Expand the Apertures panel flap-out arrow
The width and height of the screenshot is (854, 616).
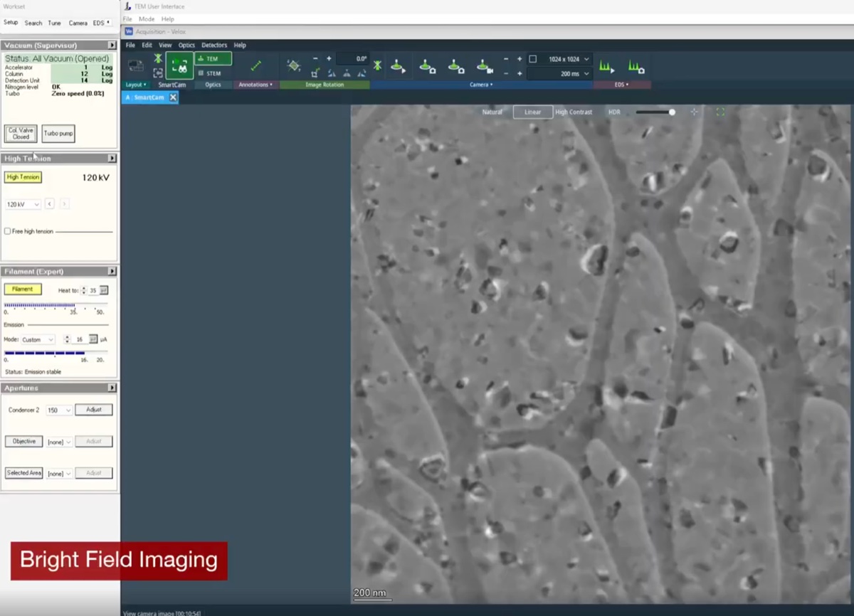coord(112,388)
